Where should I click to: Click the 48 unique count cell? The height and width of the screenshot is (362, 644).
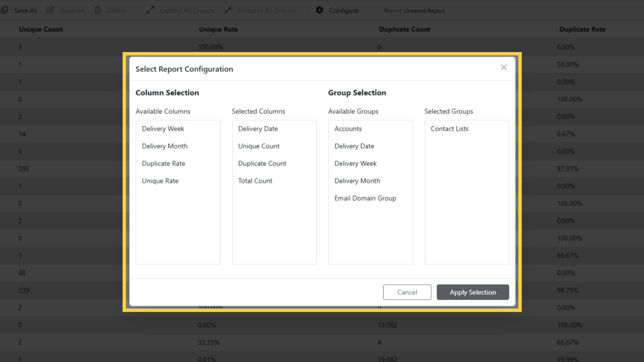(22, 273)
